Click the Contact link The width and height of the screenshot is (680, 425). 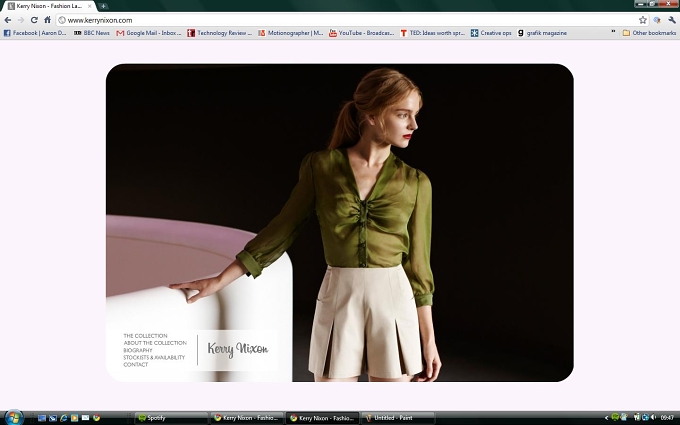pos(136,365)
